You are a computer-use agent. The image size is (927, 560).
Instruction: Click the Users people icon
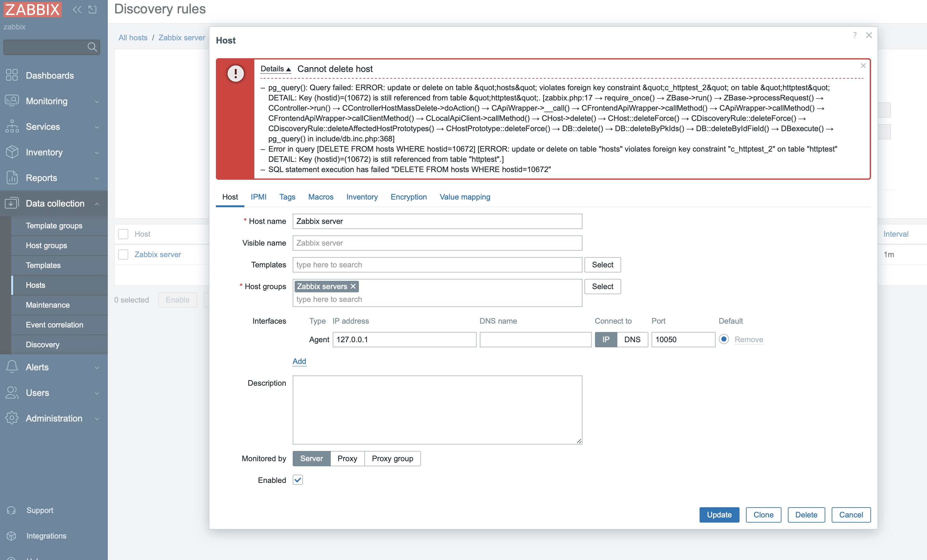pyautogui.click(x=12, y=393)
